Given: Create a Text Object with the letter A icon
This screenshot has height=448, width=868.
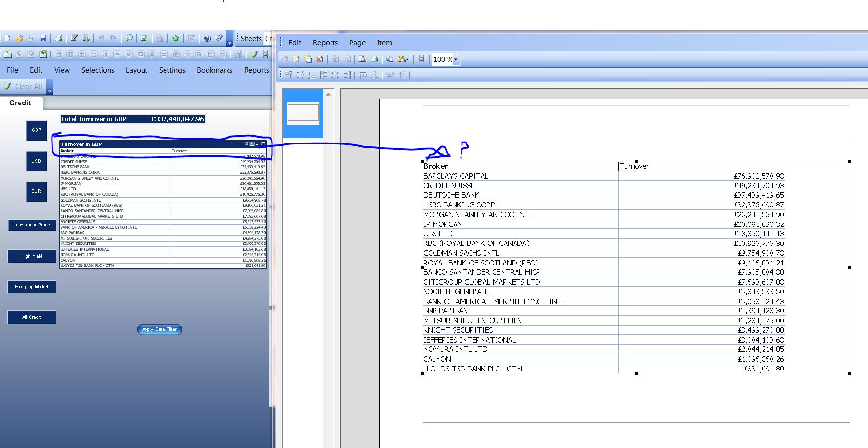Looking at the screenshot, I should (x=152, y=54).
